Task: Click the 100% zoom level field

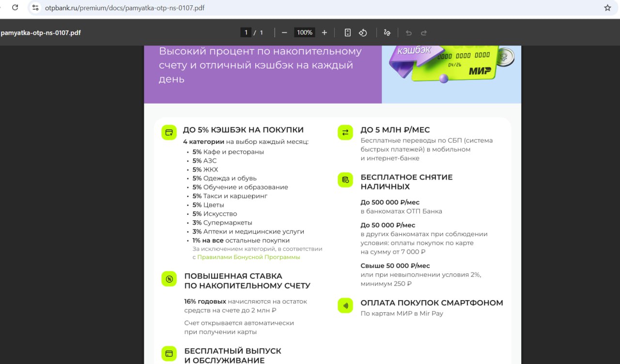Action: [x=304, y=32]
